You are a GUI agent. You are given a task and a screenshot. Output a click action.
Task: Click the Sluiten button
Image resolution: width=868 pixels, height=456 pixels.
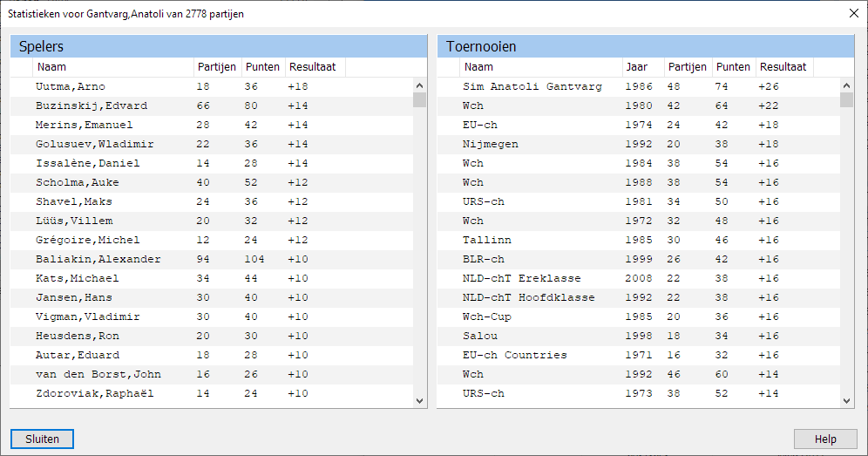[42, 439]
